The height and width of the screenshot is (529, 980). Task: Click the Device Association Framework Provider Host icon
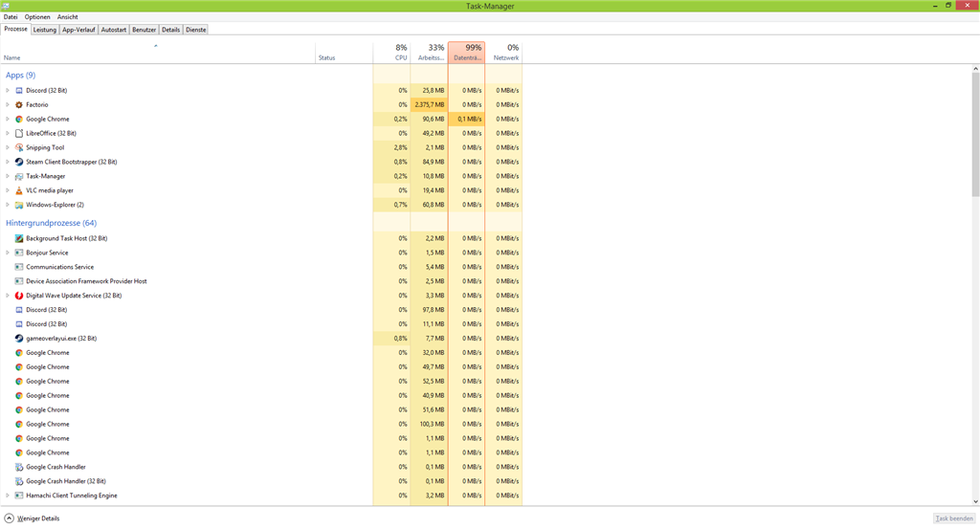click(19, 281)
